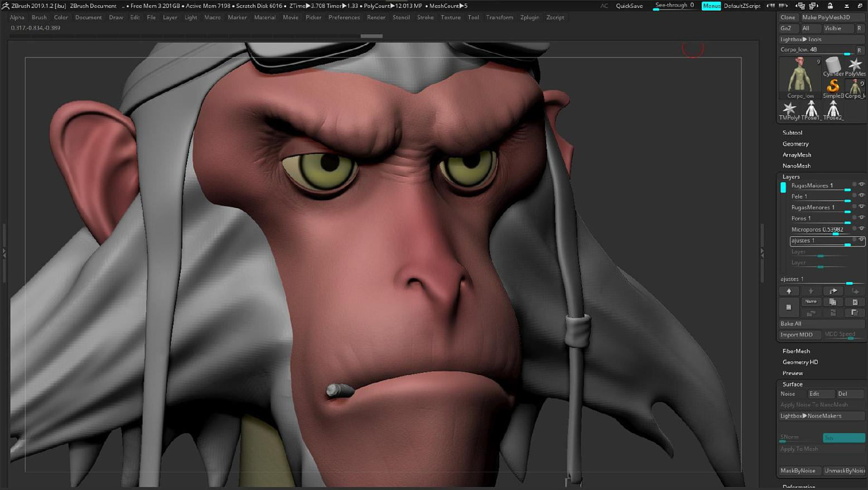This screenshot has width=868, height=490.
Task: Click the left tray layout arrows icon
Action: pyautogui.click(x=801, y=6)
